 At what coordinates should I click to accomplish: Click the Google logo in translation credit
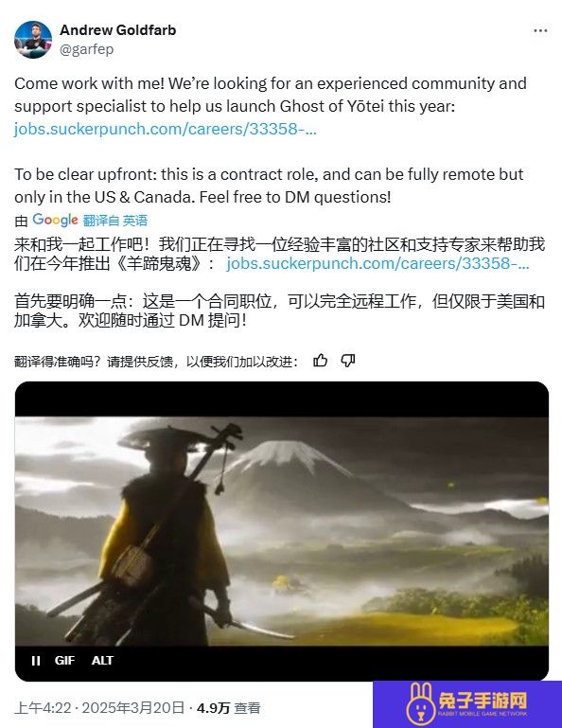click(x=55, y=220)
